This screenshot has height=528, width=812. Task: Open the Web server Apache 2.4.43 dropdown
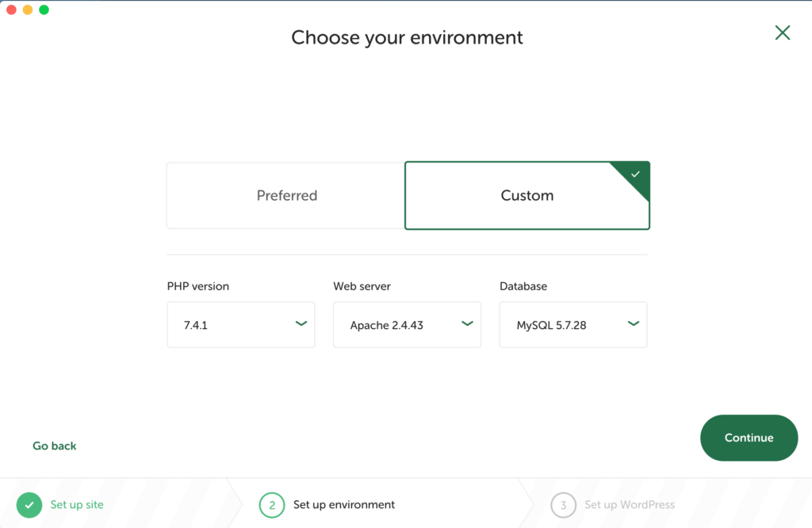click(x=407, y=324)
